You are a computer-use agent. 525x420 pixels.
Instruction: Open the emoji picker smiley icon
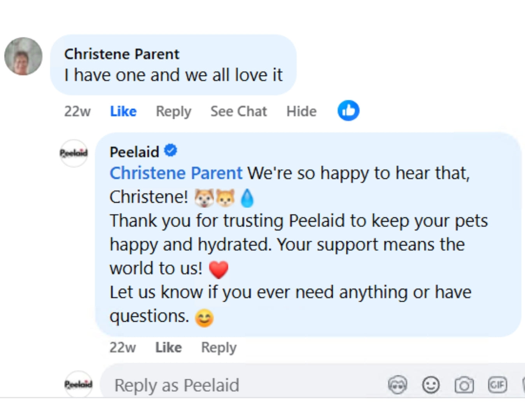pyautogui.click(x=430, y=385)
